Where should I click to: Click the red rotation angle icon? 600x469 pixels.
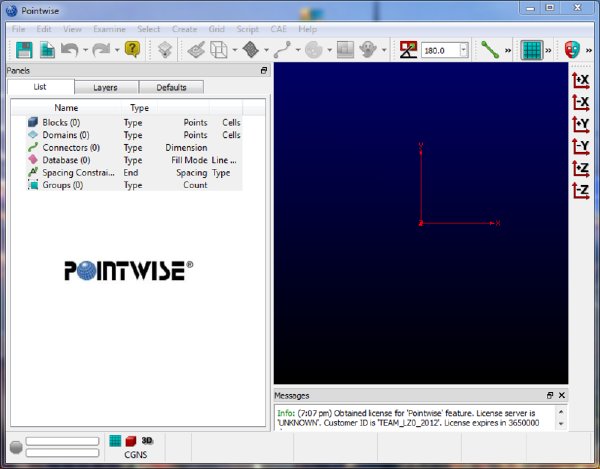click(x=408, y=50)
